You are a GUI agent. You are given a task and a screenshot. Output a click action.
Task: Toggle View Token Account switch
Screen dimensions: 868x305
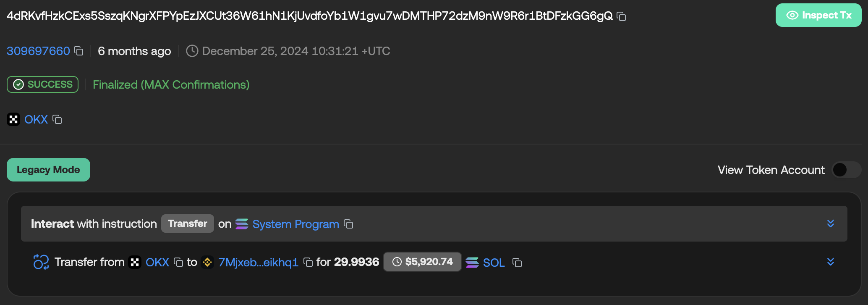click(846, 170)
